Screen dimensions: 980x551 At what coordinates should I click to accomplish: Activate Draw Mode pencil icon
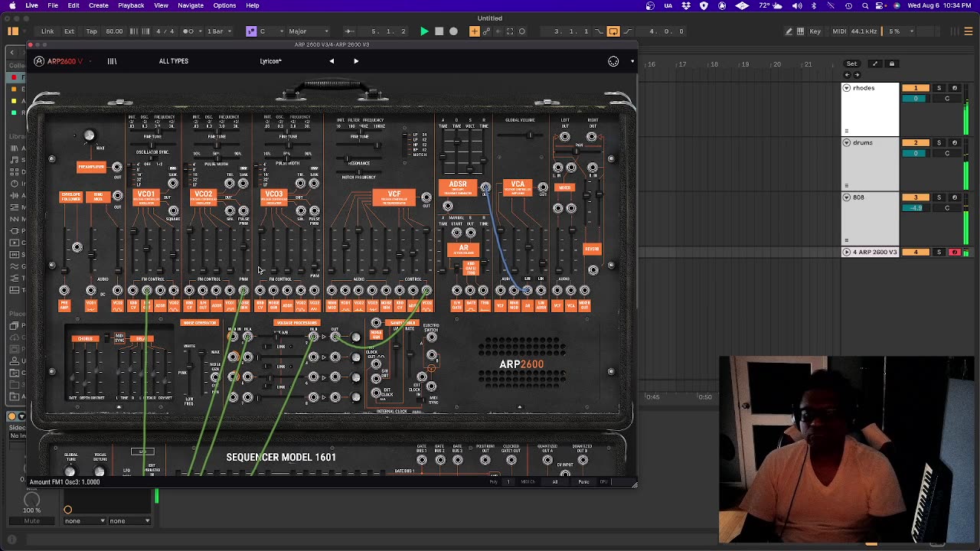(x=789, y=31)
